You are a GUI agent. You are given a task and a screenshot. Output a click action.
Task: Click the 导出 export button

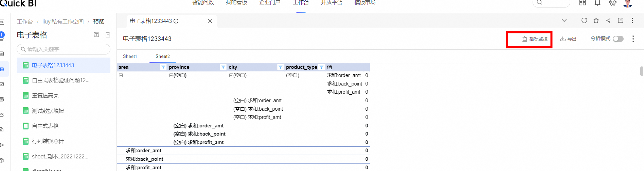(568, 39)
